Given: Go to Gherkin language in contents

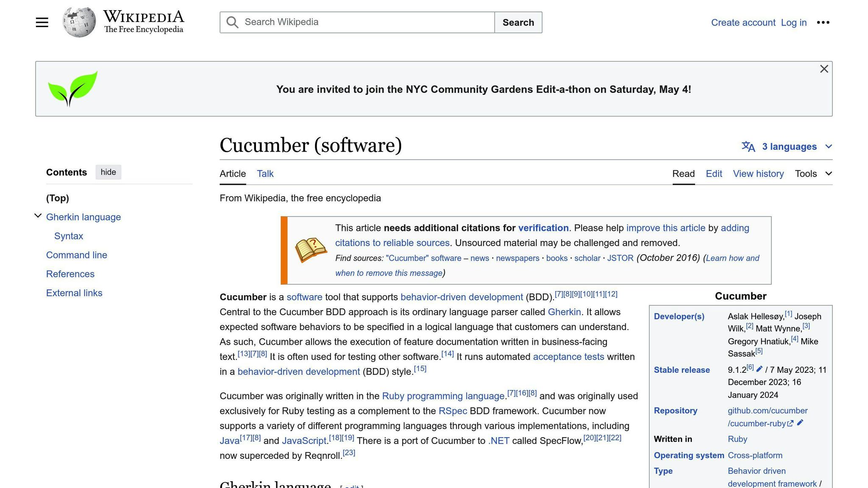Looking at the screenshot, I should coord(83,217).
